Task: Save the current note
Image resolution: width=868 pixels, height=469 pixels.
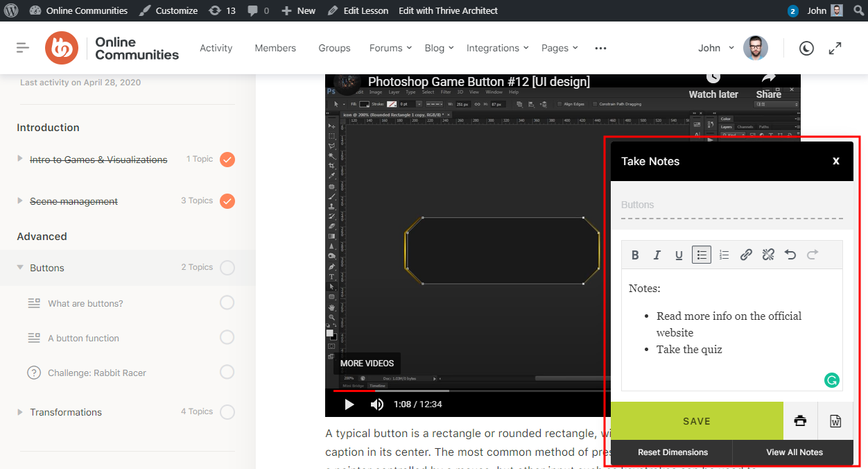Action: (697, 420)
